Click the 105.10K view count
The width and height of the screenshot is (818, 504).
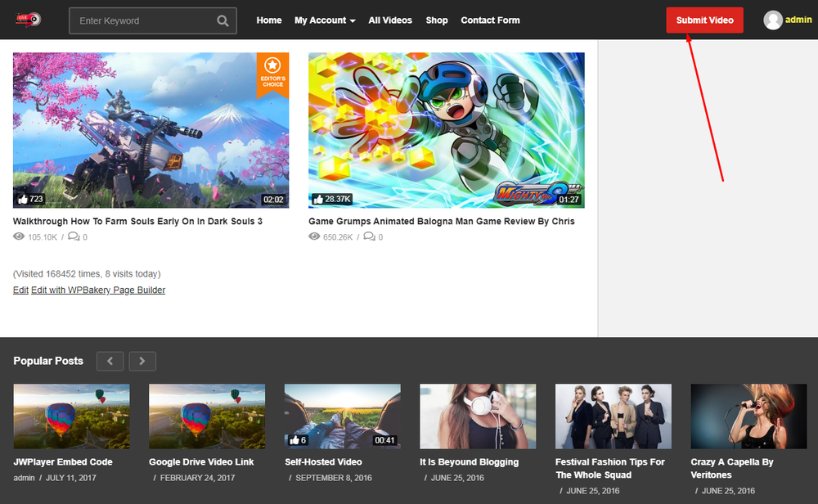(43, 237)
